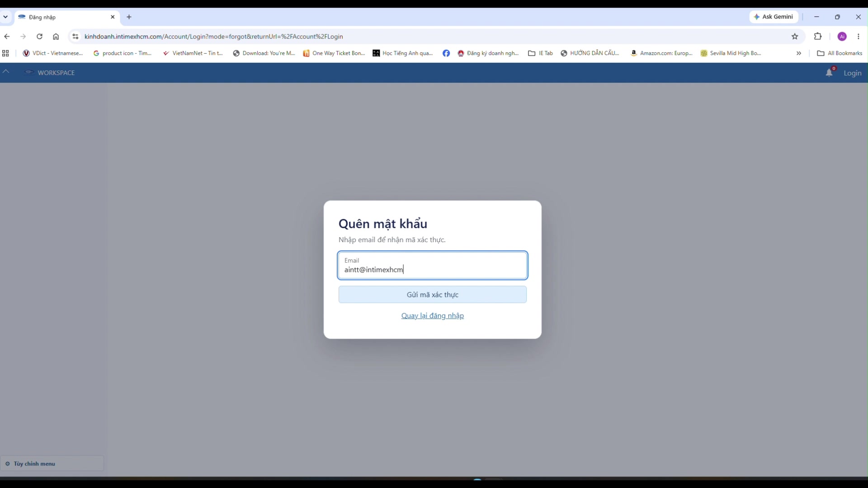The width and height of the screenshot is (868, 488).
Task: Open Amazon.com: Europ... bookmark
Action: click(662, 53)
